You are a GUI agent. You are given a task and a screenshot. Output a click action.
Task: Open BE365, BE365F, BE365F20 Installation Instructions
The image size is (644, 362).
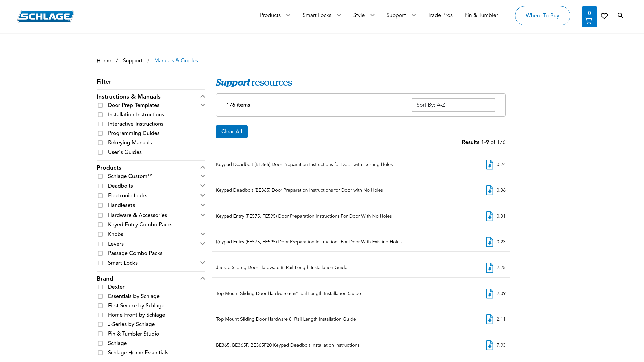click(x=287, y=345)
